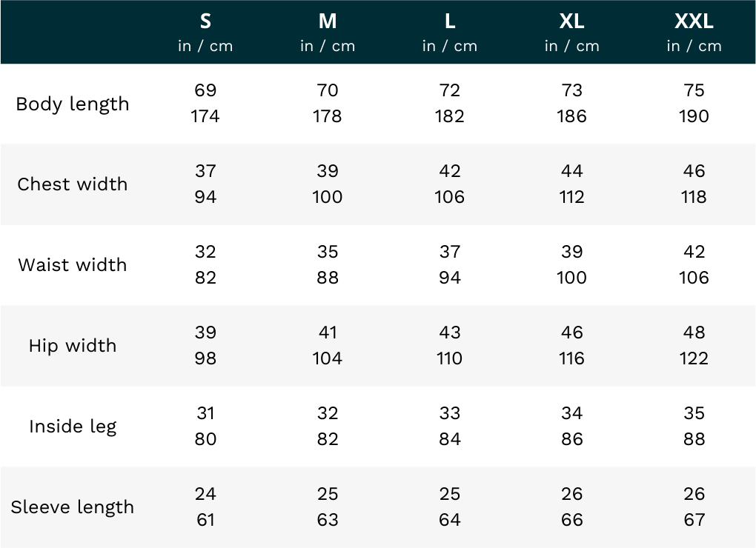Screen dimensions: 756x548
Task: Select chest width 118 cm for size XXL
Action: (x=694, y=197)
